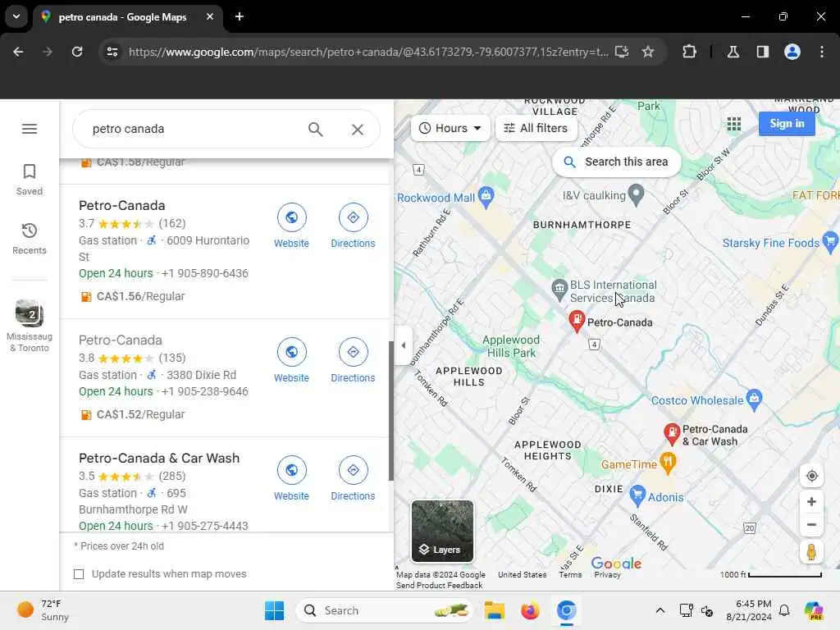This screenshot has height=630, width=840.
Task: Clear the petro canada search
Action: (358, 129)
